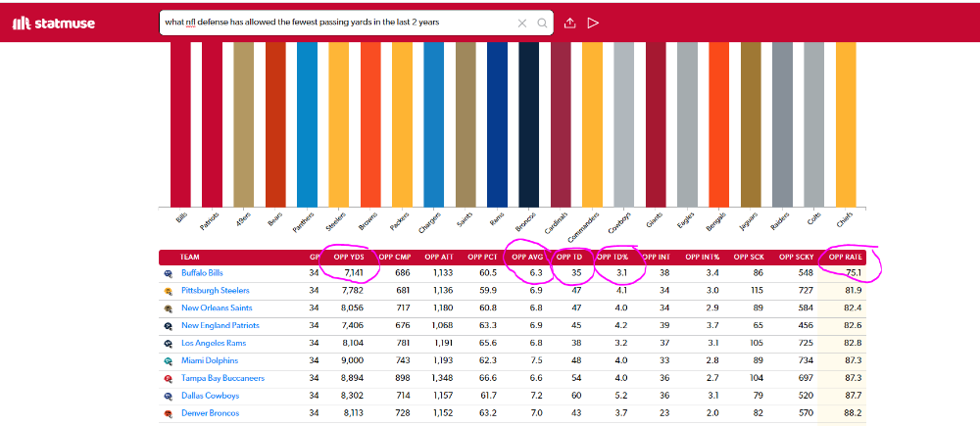Sort table by OPP CMP column header
The image size is (980, 426).
(393, 257)
